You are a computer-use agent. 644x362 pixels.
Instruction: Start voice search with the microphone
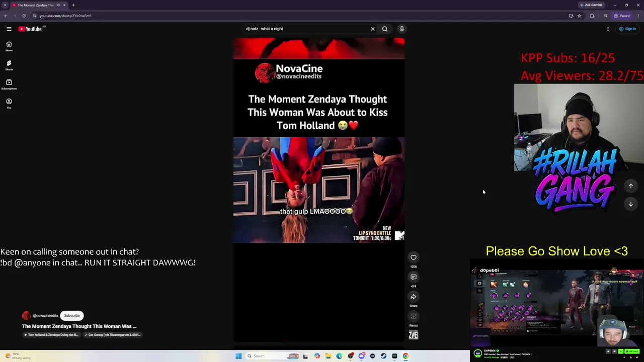(x=401, y=29)
